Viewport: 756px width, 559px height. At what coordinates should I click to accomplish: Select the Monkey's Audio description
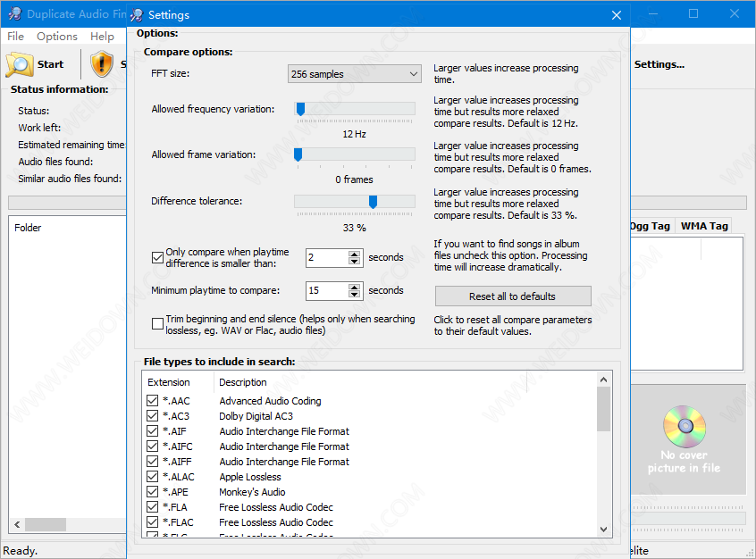tap(252, 492)
